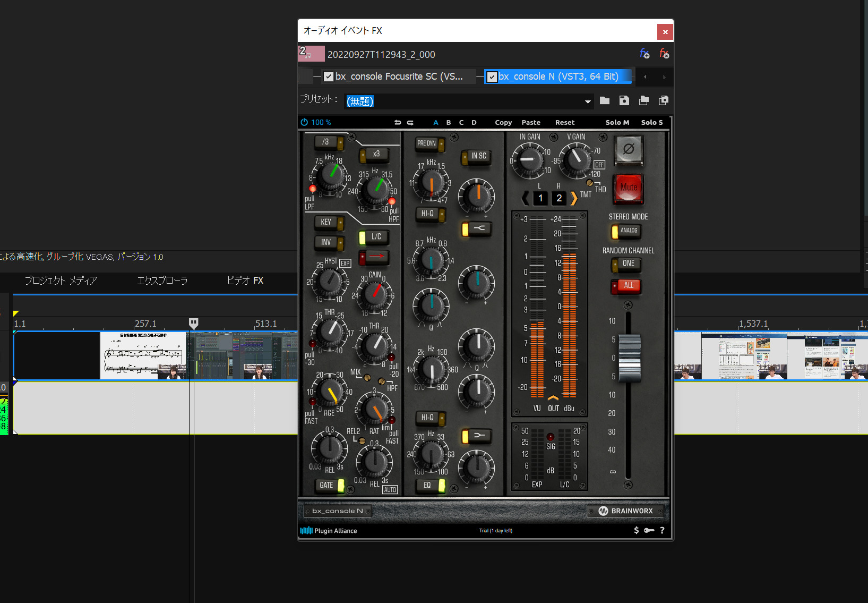Toggle the GATE enable switch

(329, 485)
